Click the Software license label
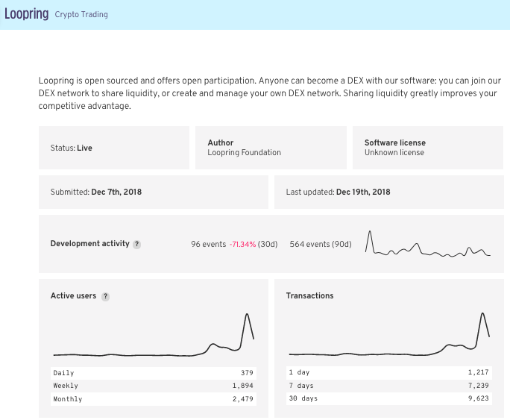This screenshot has height=420, width=510. click(x=395, y=142)
